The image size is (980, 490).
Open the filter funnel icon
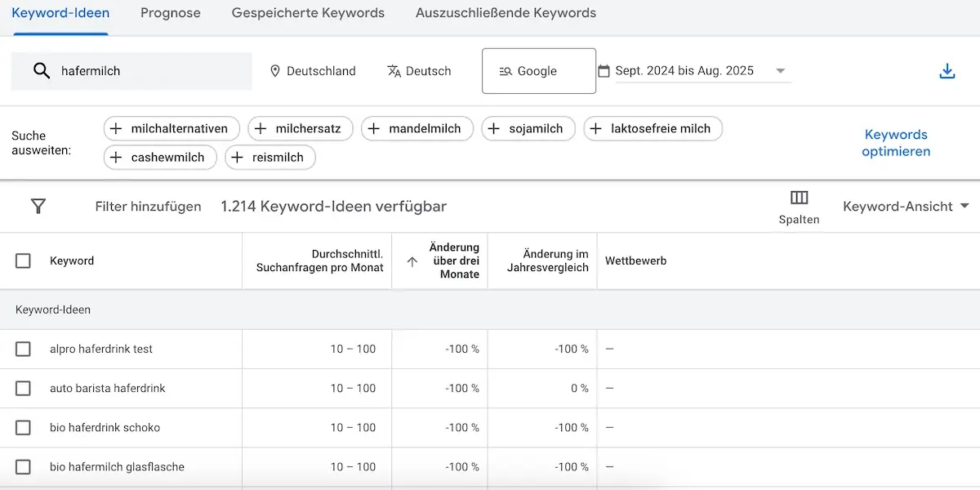tap(38, 207)
